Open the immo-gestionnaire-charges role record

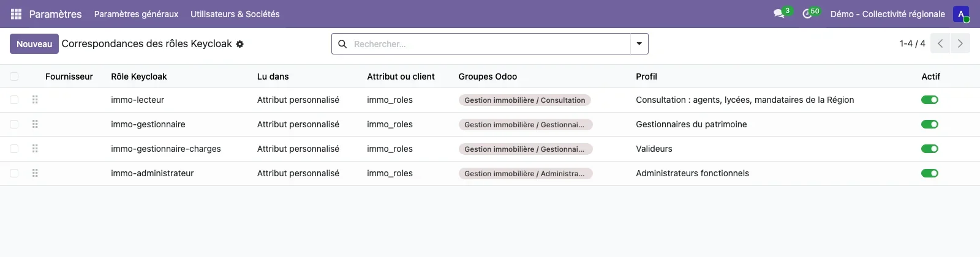tap(166, 149)
